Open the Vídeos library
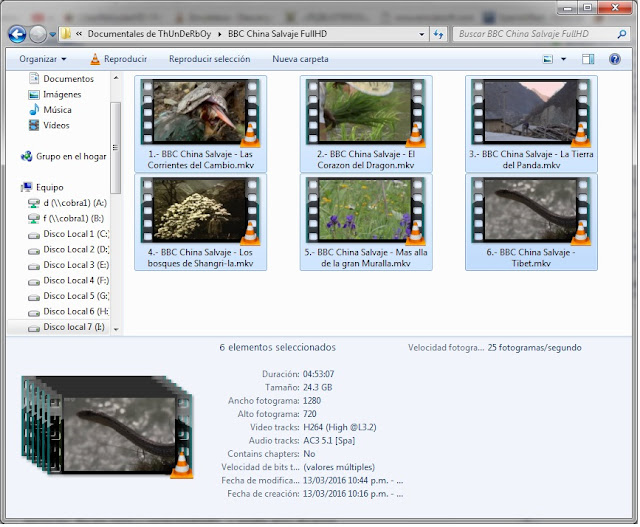This screenshot has height=527, width=640. [x=56, y=125]
